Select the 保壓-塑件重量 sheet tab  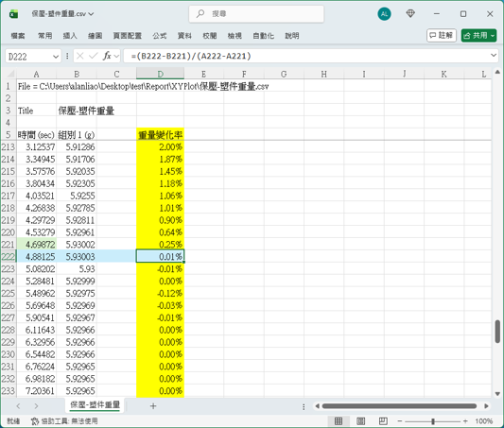click(95, 405)
